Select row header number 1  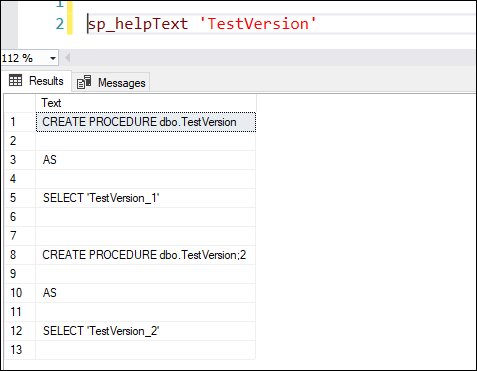20,122
